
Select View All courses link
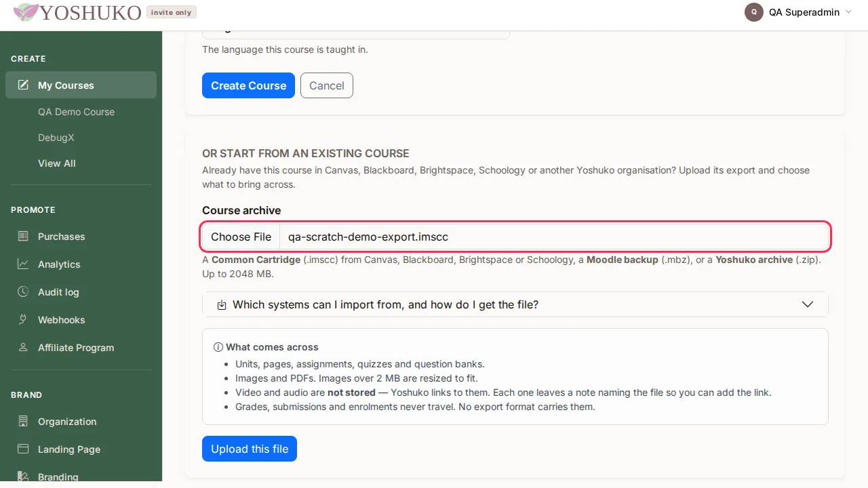pyautogui.click(x=57, y=163)
